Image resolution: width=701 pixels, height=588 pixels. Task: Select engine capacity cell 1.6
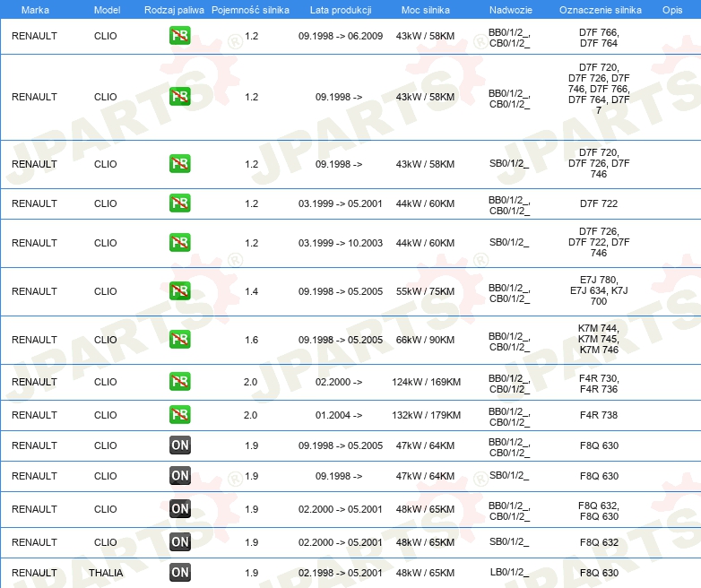pos(252,340)
